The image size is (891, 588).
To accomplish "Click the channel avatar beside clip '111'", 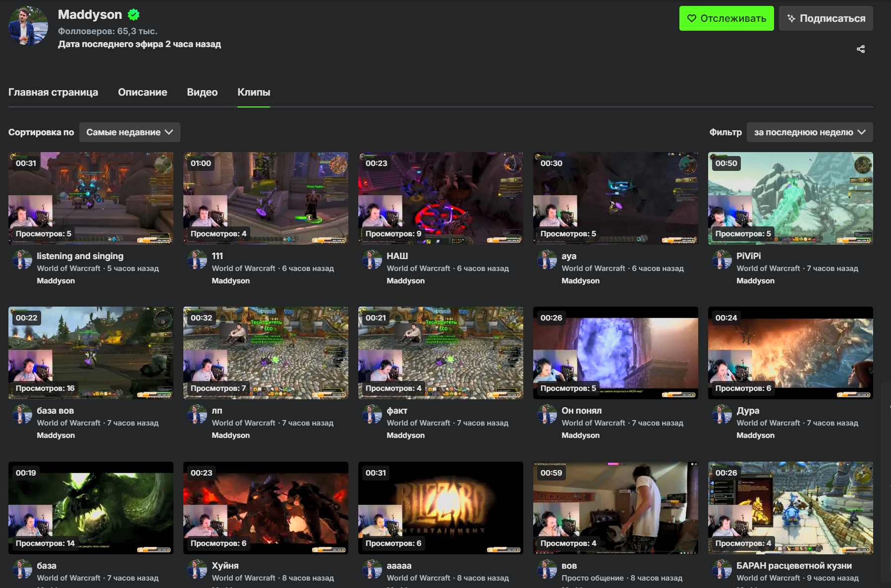I will pyautogui.click(x=197, y=260).
